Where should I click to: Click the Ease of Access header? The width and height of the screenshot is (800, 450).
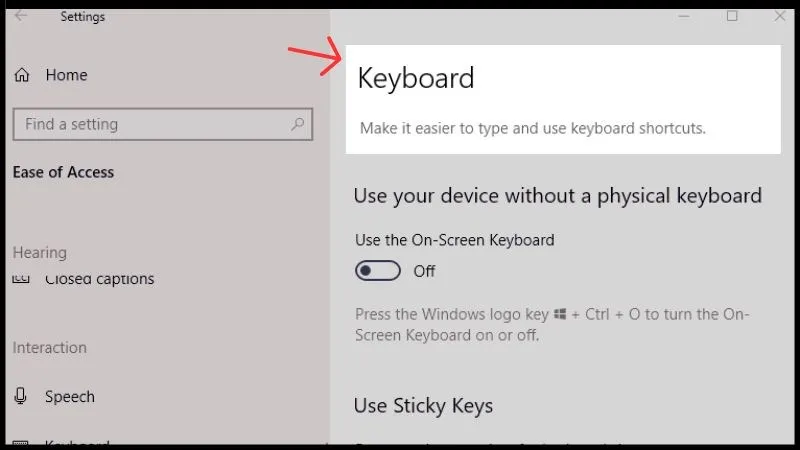63,172
